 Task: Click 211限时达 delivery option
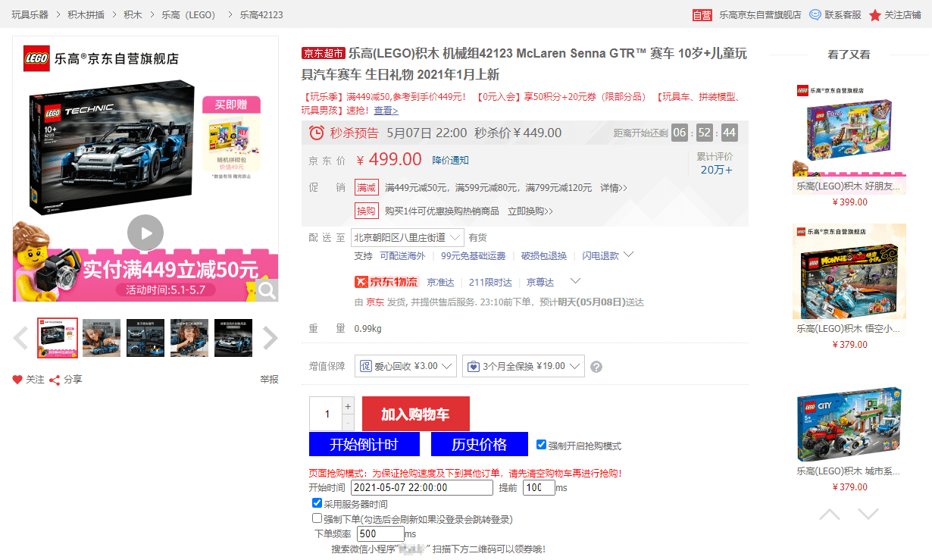point(490,282)
